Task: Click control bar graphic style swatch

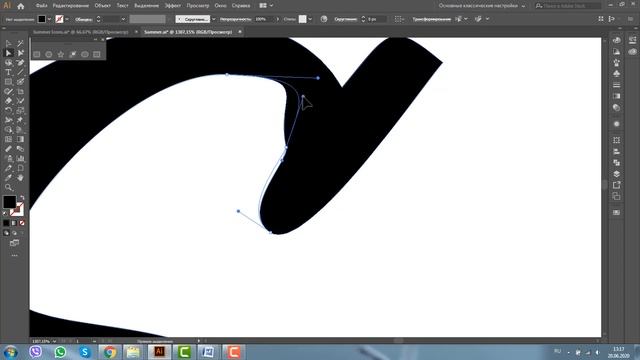Action: (302, 19)
